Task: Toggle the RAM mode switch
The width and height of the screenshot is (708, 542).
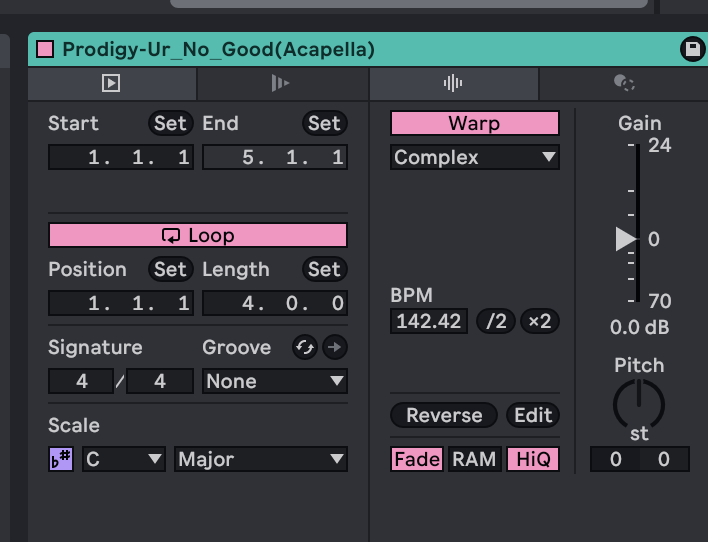Action: tap(475, 459)
